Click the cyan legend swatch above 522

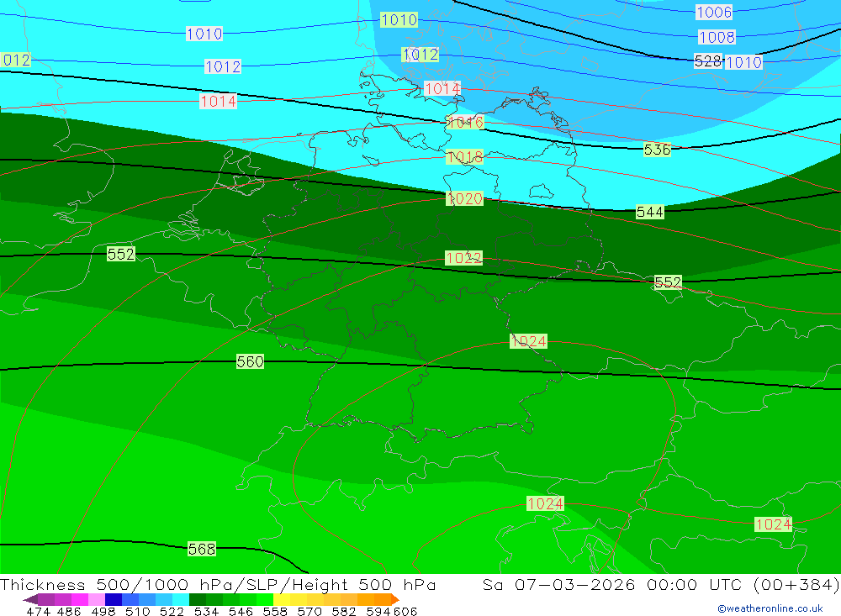pyautogui.click(x=181, y=599)
